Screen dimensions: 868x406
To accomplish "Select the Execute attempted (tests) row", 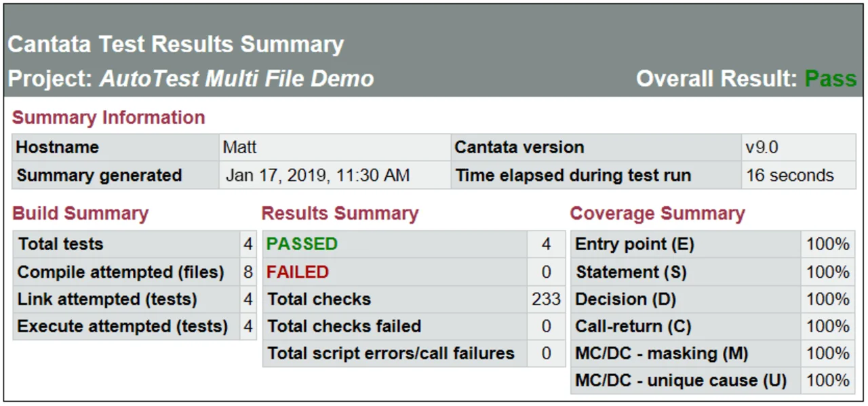I will click(134, 326).
